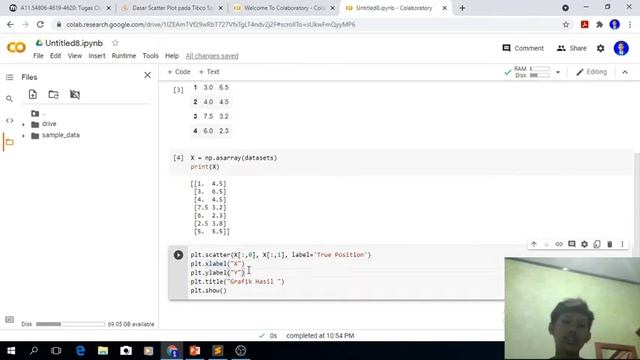Image resolution: width=640 pixels, height=360 pixels.
Task: Open Google account avatar in Colab
Action: (x=621, y=48)
